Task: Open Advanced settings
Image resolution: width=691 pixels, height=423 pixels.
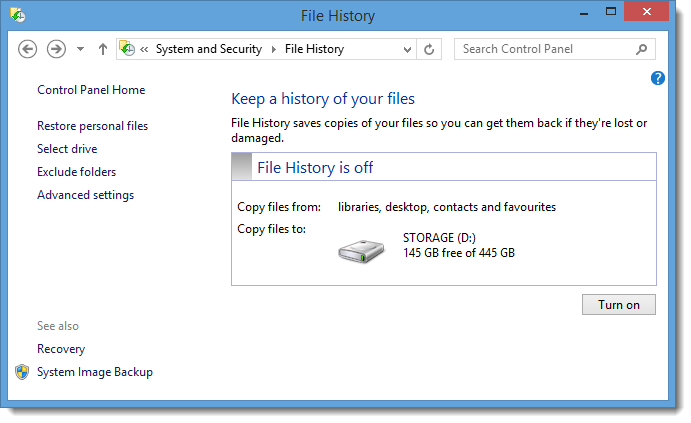Action: tap(85, 195)
